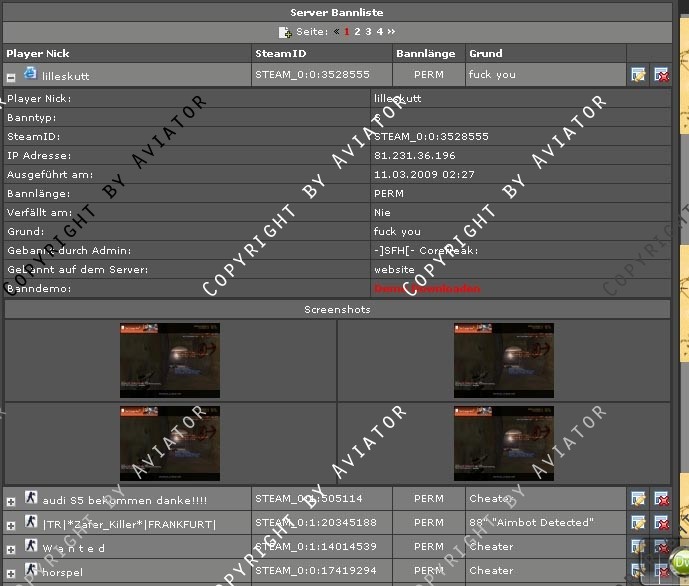Click the delete ban icon for lilleskutt
Image resolution: width=689 pixels, height=586 pixels.
(x=661, y=75)
